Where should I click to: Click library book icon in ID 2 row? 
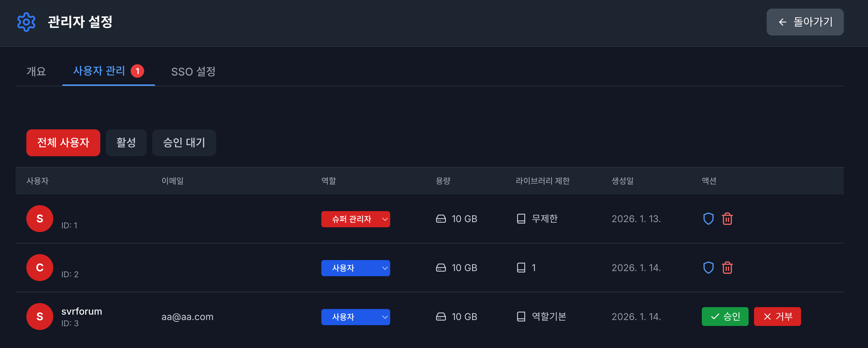click(521, 268)
